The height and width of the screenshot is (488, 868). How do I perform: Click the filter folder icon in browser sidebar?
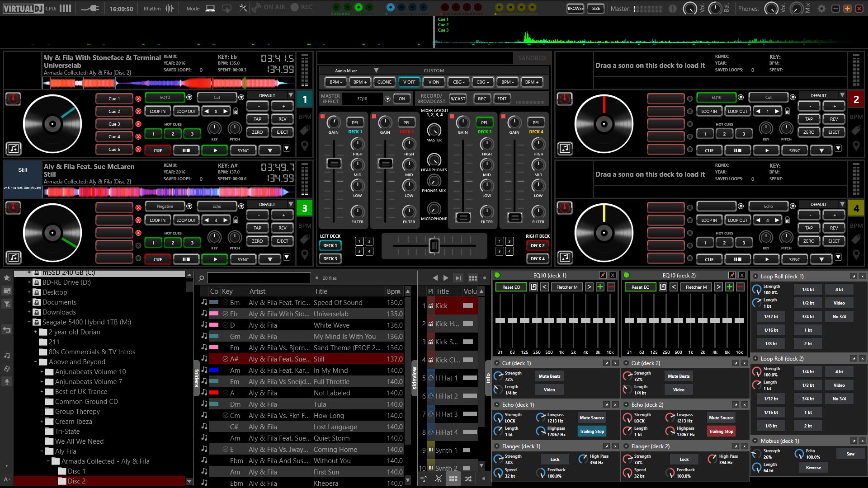(x=7, y=304)
